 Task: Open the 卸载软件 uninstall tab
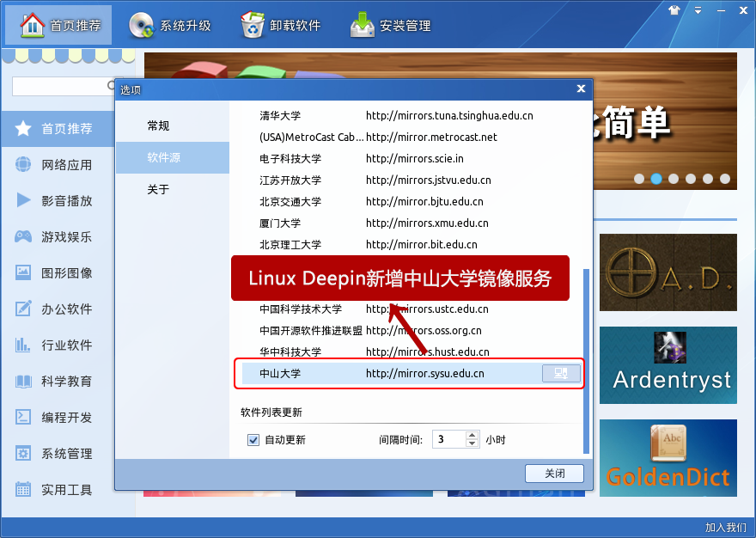tap(281, 25)
